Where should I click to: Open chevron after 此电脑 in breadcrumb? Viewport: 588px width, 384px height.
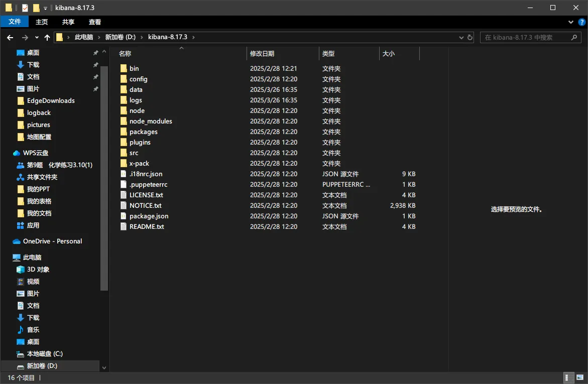pyautogui.click(x=99, y=37)
